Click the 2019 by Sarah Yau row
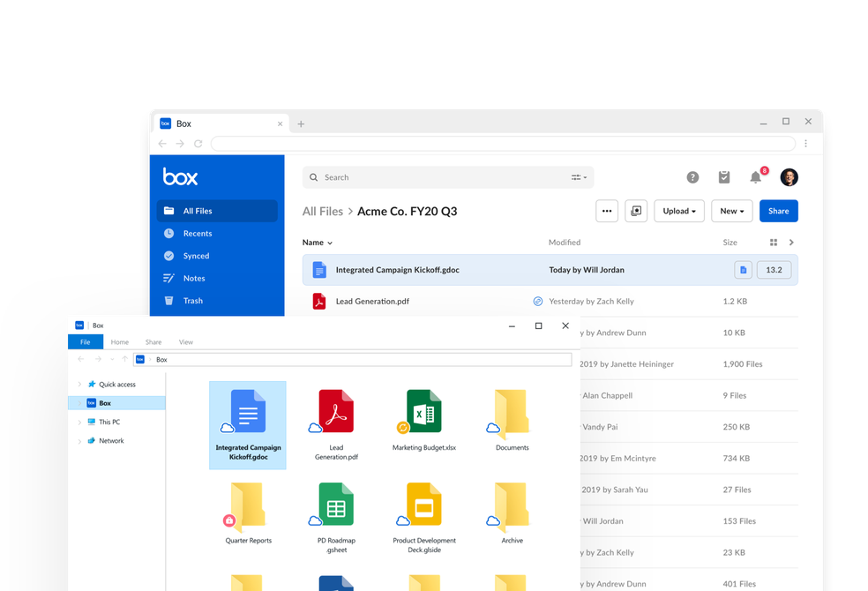This screenshot has width=868, height=591. (x=689, y=490)
